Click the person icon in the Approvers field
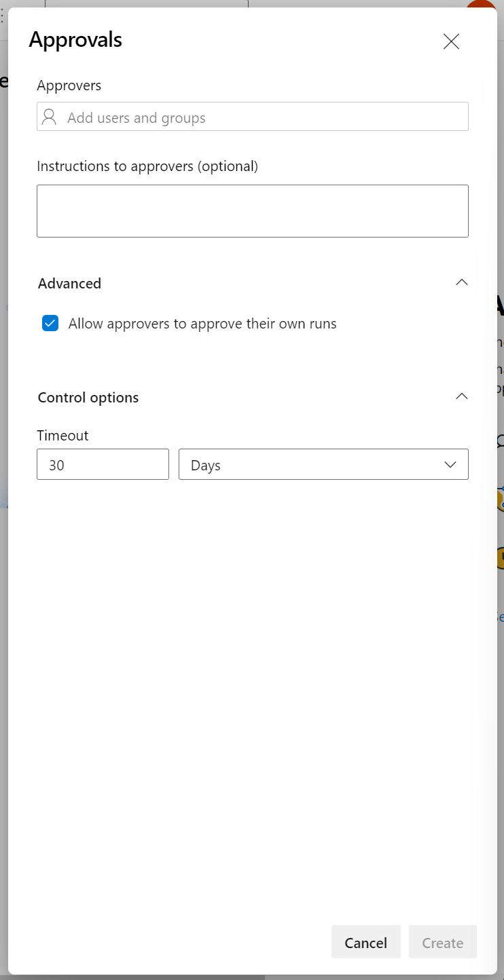Viewport: 504px width, 980px height. 49,117
